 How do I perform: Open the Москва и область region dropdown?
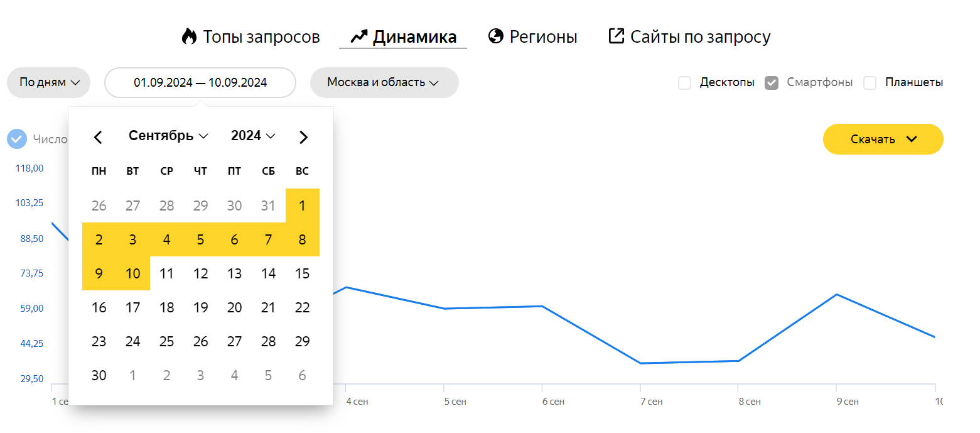384,82
